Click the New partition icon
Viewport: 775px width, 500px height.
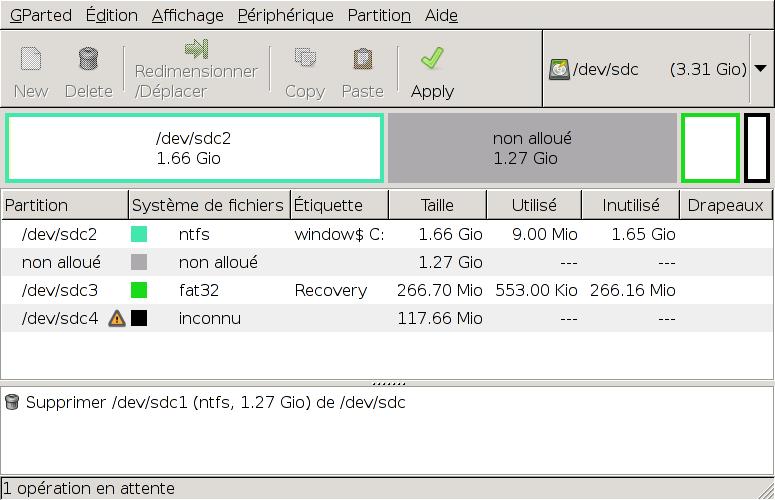click(31, 60)
